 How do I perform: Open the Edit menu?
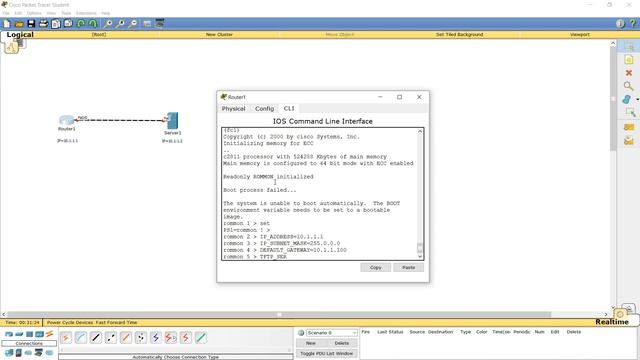pyautogui.click(x=18, y=13)
